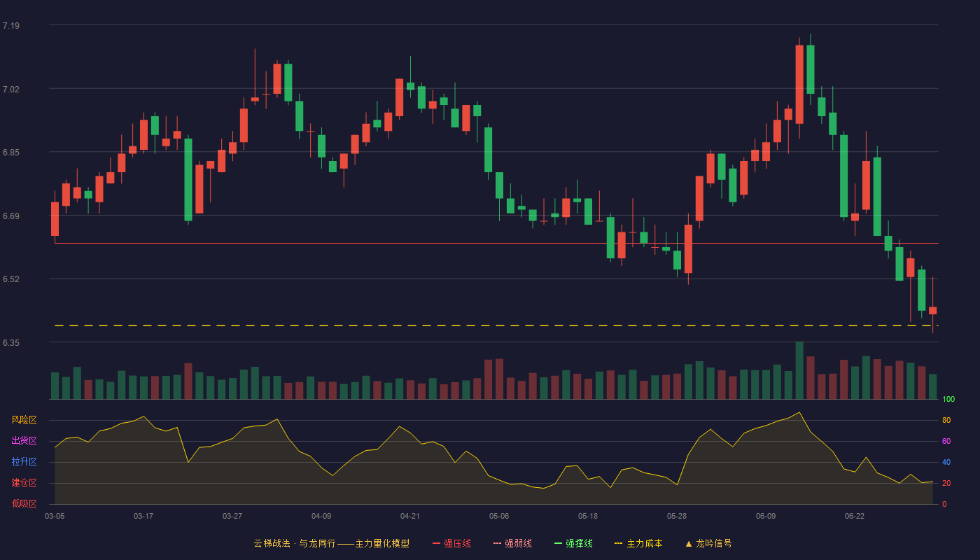Click the 04-09 date label

coord(321,516)
